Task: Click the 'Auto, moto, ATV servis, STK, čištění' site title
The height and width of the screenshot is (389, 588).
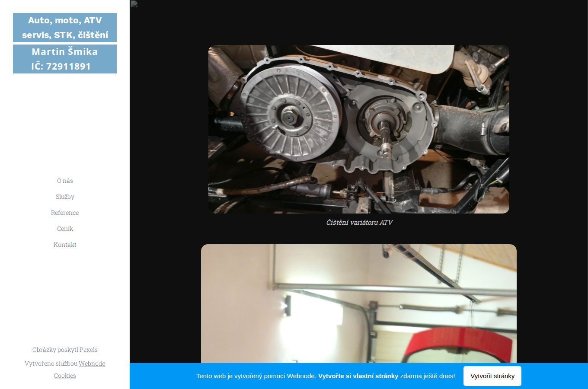Action: pyautogui.click(x=65, y=28)
